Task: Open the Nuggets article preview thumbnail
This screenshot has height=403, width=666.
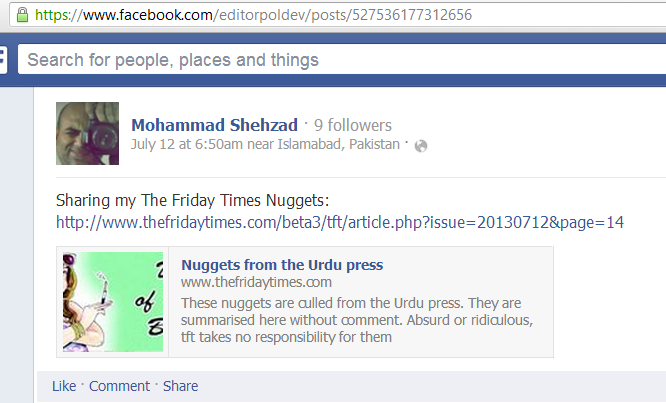Action: [113, 302]
